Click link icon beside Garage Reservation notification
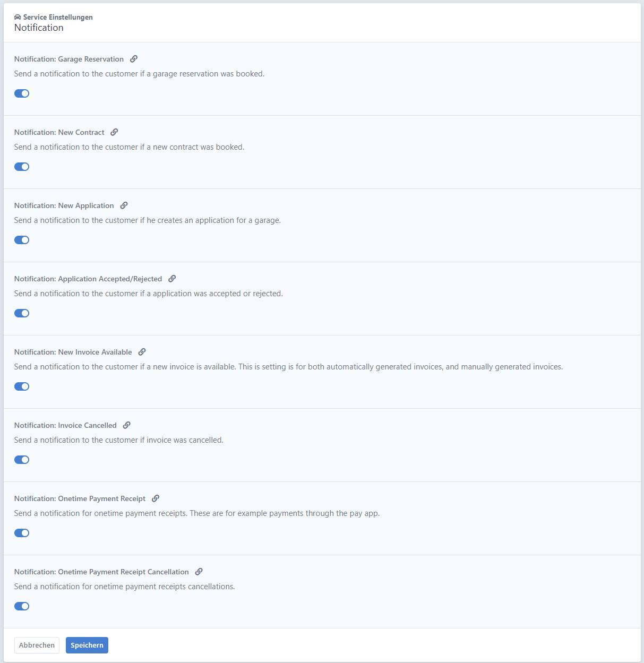The width and height of the screenshot is (644, 663). tap(134, 59)
